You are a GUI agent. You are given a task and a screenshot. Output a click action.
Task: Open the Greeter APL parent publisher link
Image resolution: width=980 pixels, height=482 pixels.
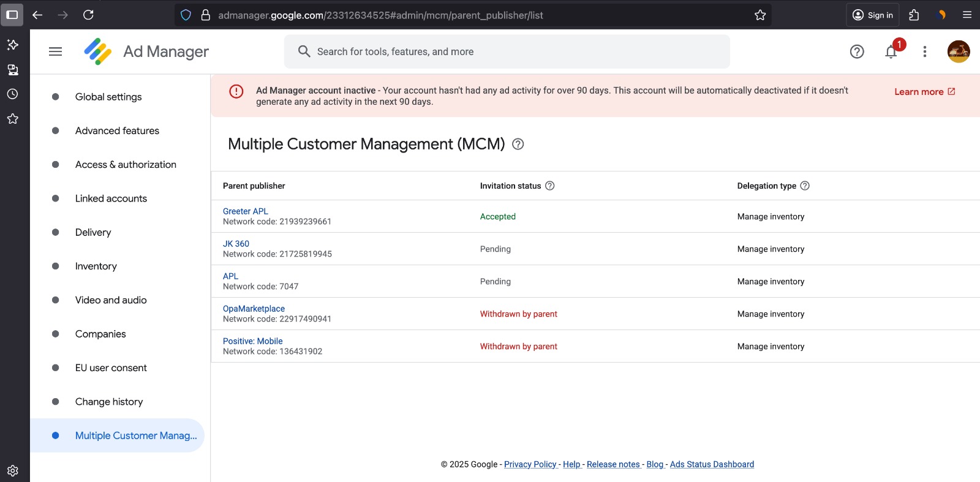coord(246,211)
